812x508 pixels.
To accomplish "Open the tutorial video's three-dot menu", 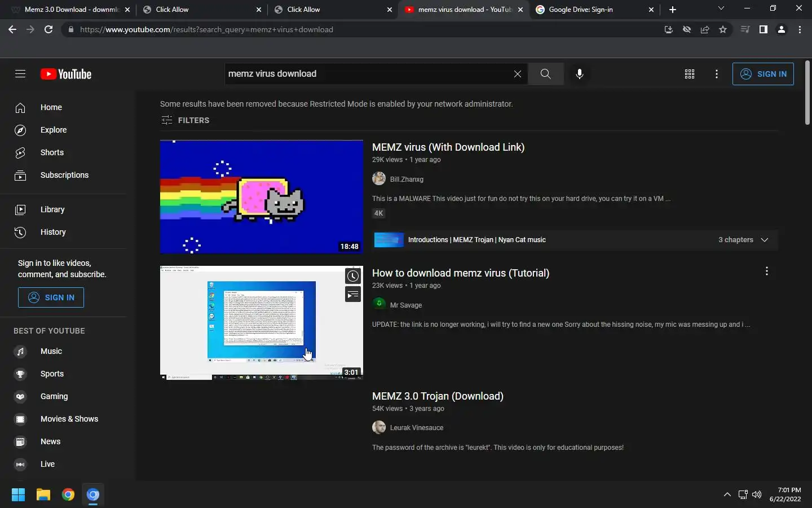I will [x=766, y=271].
